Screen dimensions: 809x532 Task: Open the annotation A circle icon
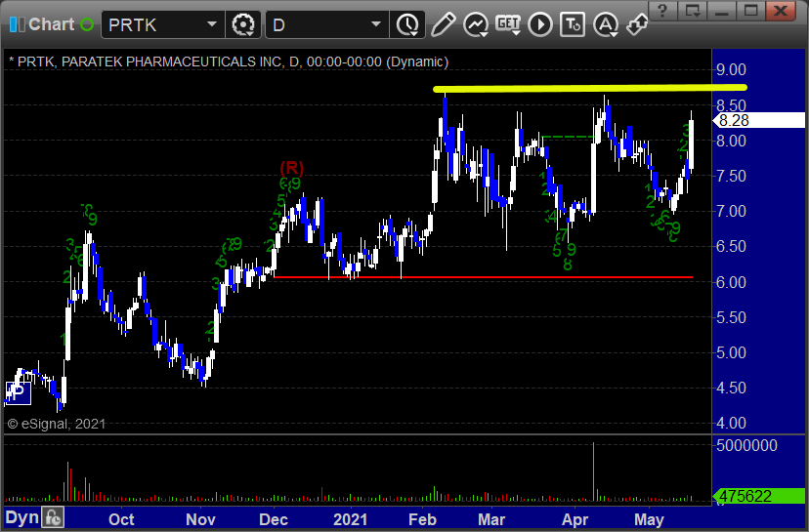pyautogui.click(x=606, y=24)
